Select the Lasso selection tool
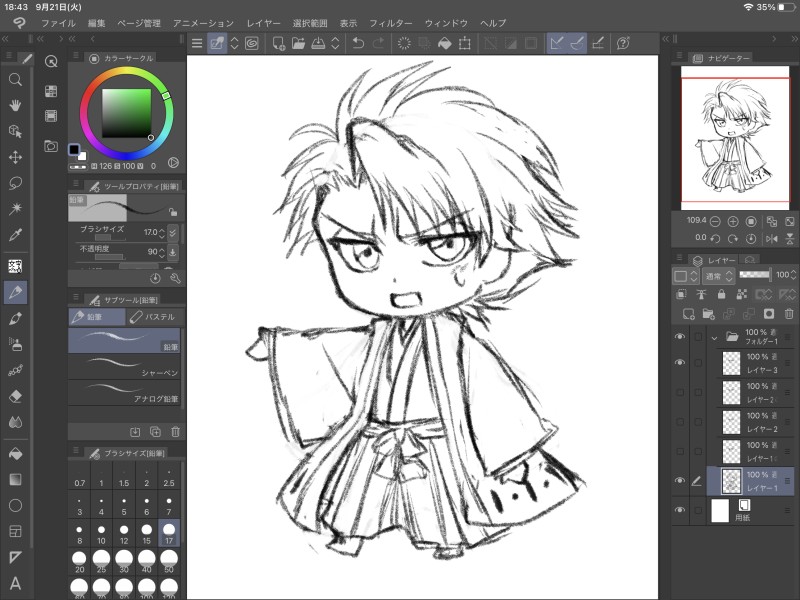800x600 pixels. [x=15, y=183]
